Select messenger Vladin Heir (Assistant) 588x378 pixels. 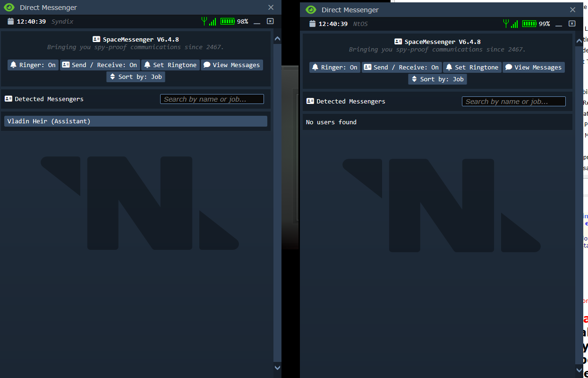(136, 121)
